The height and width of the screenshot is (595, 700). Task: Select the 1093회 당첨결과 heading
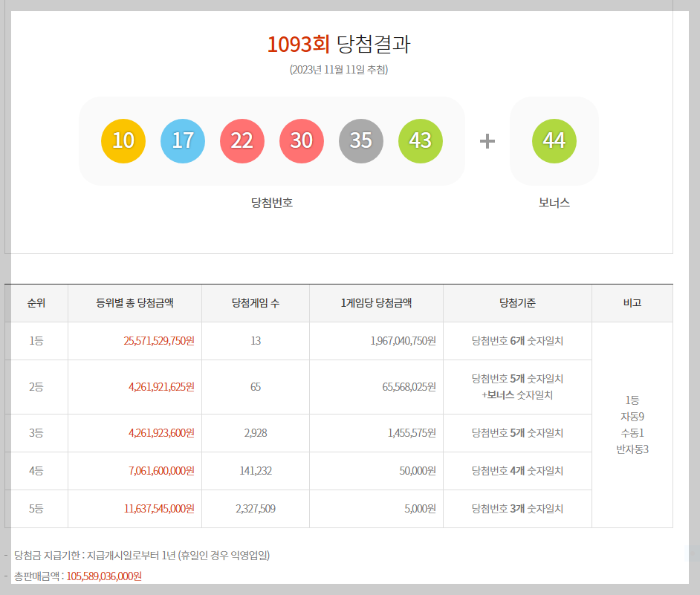(339, 44)
